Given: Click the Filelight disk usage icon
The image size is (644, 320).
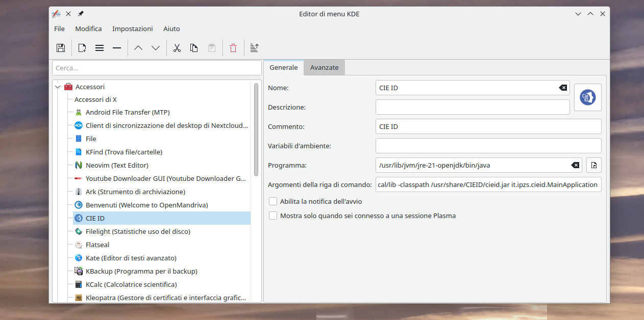Looking at the screenshot, I should point(79,231).
